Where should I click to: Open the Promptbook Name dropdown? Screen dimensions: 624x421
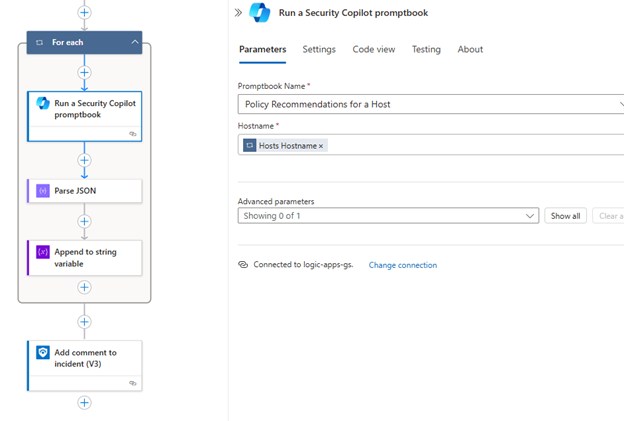pos(430,103)
